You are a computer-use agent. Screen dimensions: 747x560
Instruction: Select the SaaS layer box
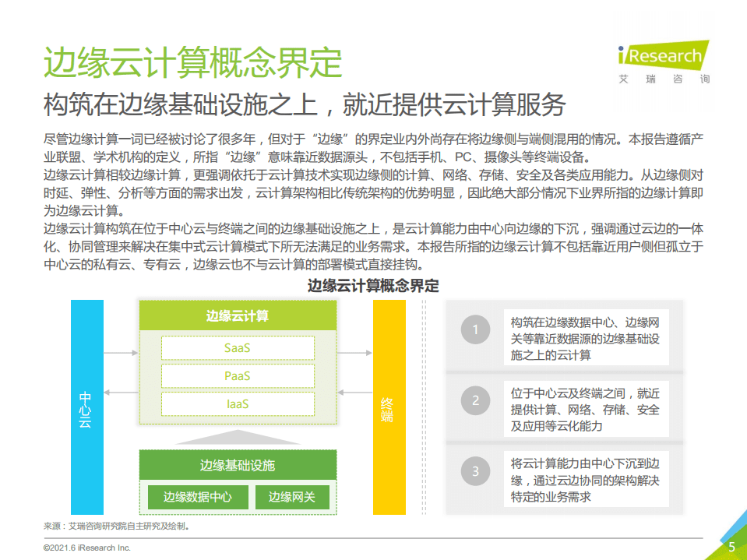[x=238, y=347]
